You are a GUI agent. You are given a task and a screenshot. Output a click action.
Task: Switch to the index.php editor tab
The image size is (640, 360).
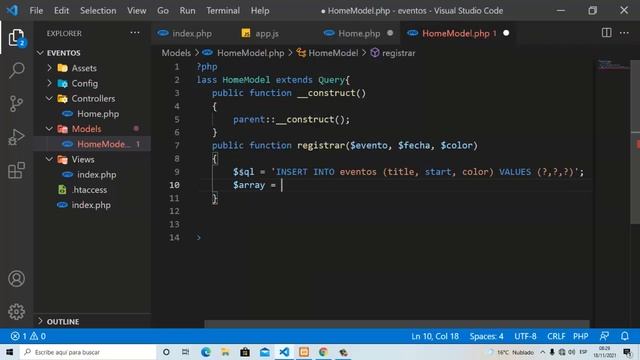click(x=191, y=33)
